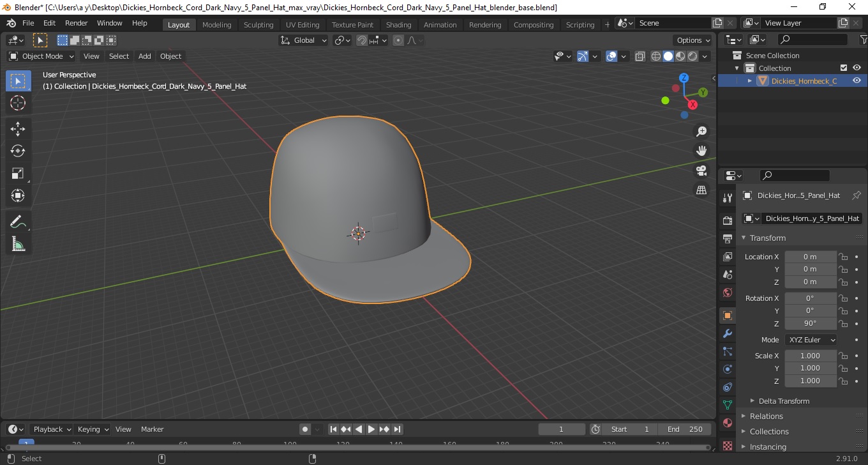Open the Render properties tab
The width and height of the screenshot is (868, 465).
[727, 220]
